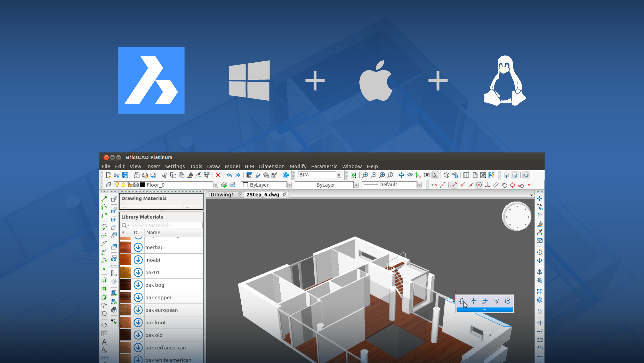The image size is (644, 363).
Task: Click the Save drawing icon
Action: pyautogui.click(x=125, y=175)
